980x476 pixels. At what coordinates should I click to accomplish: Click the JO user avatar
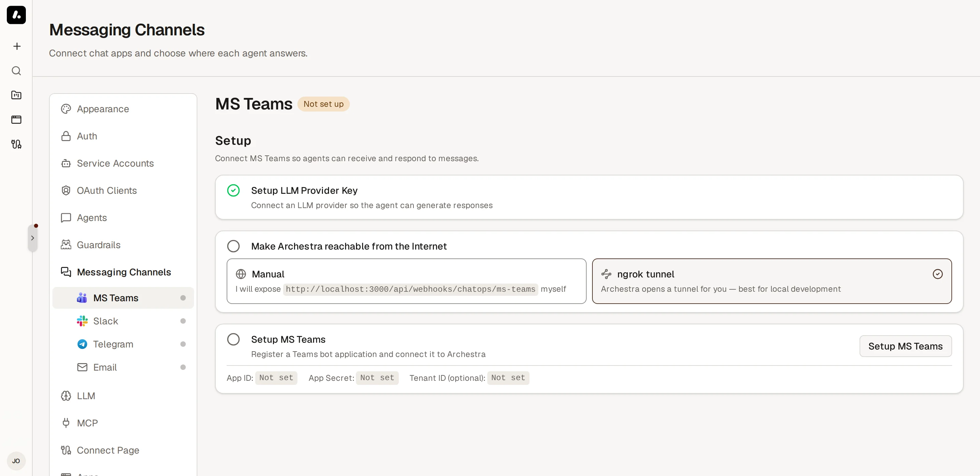click(x=16, y=461)
